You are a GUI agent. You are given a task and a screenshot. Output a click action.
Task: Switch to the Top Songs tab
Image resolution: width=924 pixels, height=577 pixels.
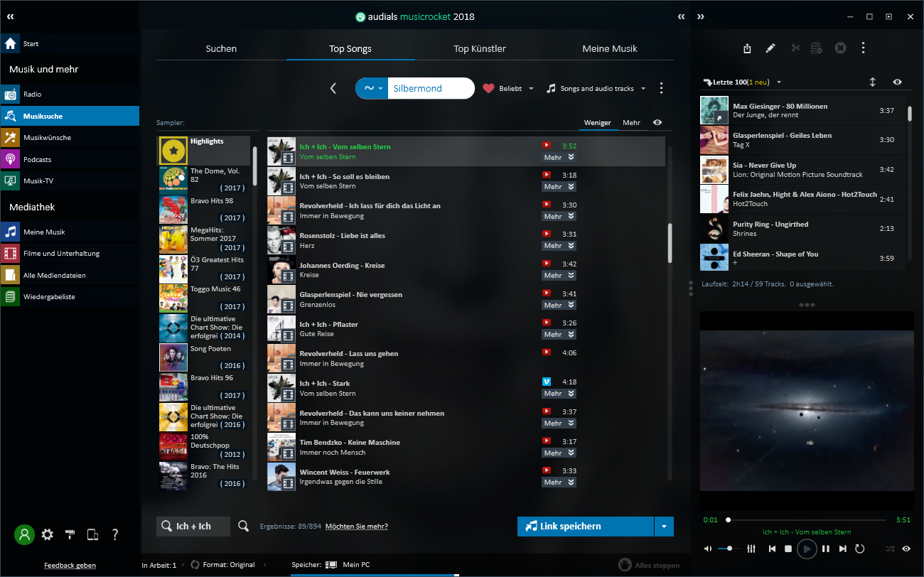(350, 48)
